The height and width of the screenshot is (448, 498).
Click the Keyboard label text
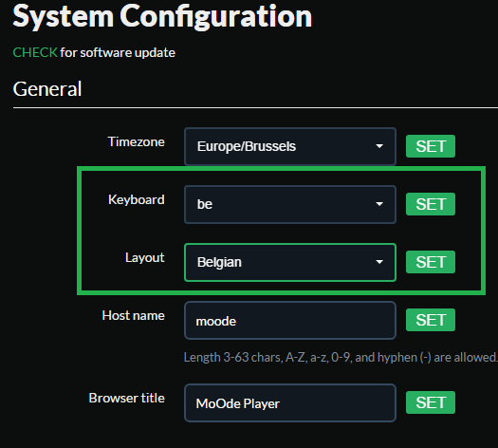(x=137, y=200)
